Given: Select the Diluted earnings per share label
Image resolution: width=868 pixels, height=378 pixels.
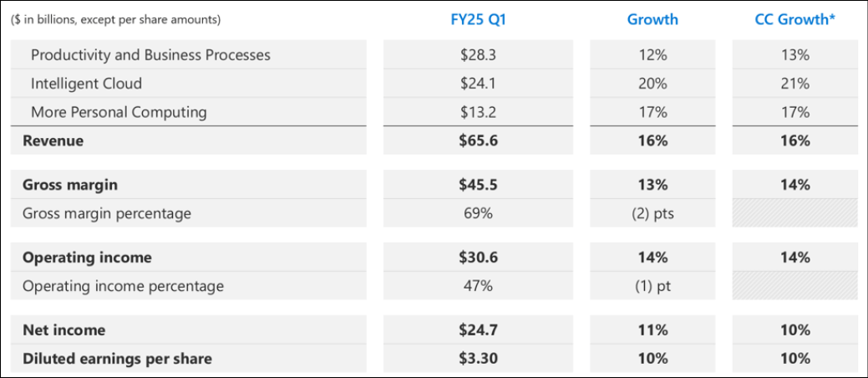Looking at the screenshot, I should (x=117, y=359).
